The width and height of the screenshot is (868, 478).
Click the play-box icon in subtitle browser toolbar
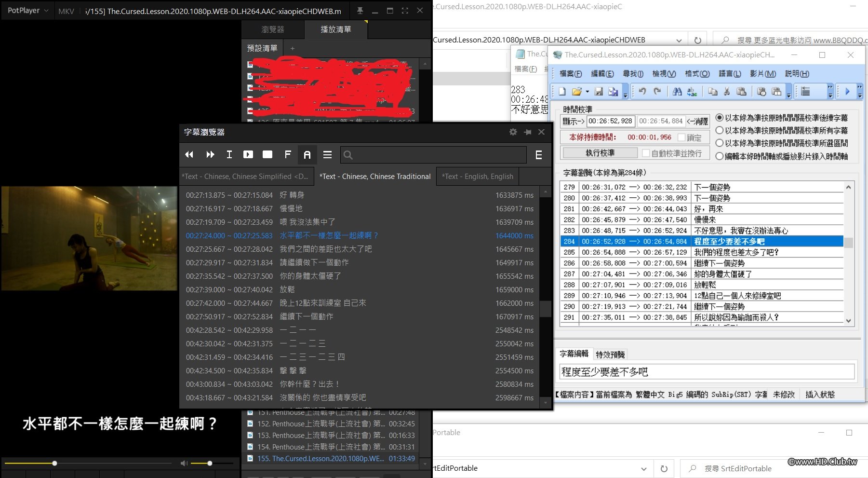click(248, 155)
